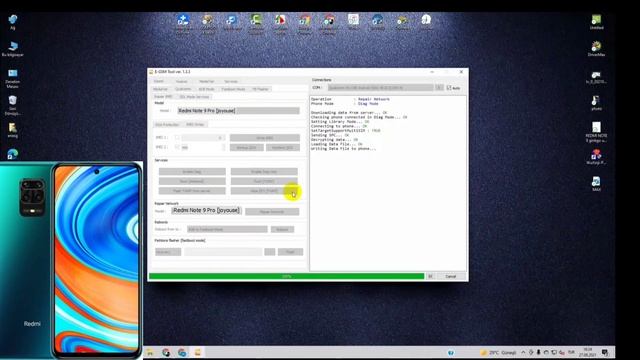Click the Root (TWRP) button

click(x=264, y=181)
